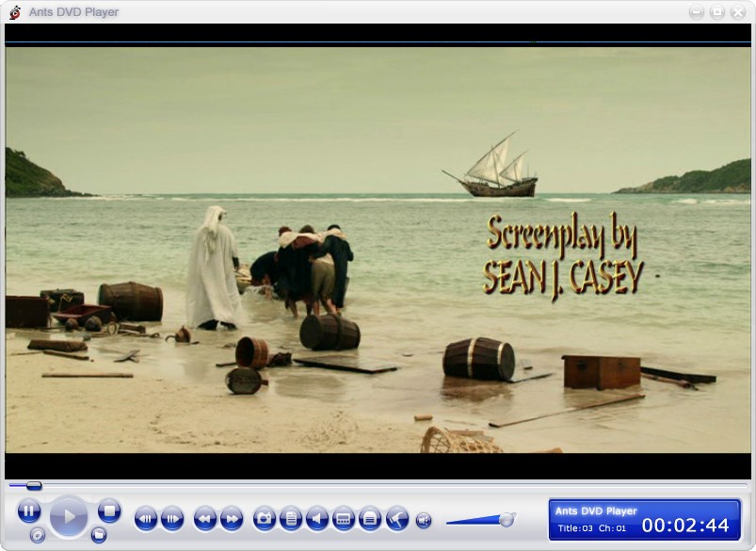The width and height of the screenshot is (756, 551).
Task: Step one frame forward
Action: tap(172, 518)
